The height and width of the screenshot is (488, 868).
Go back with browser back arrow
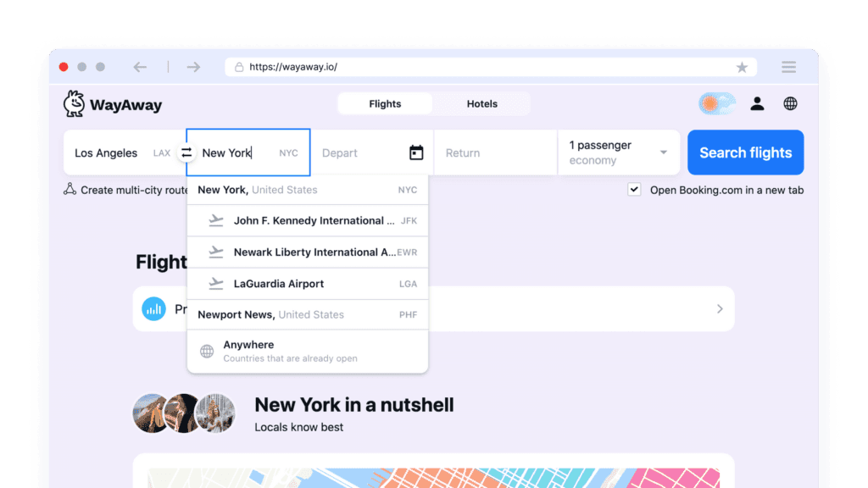pos(140,67)
